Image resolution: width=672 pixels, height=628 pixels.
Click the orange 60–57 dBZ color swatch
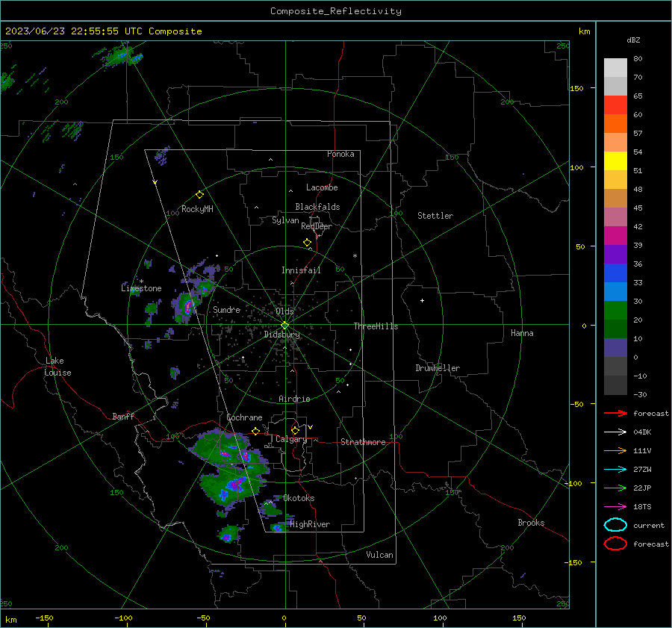tap(615, 123)
